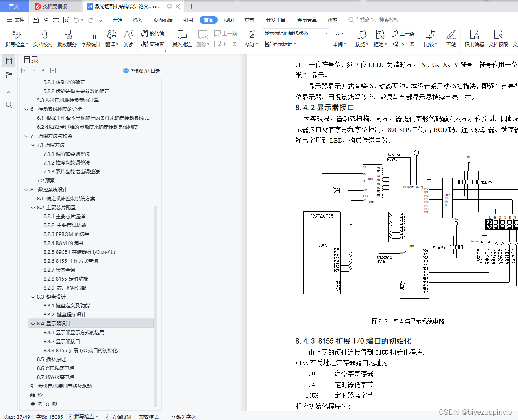Run the 拼写检查 spelling check tool

point(17,39)
